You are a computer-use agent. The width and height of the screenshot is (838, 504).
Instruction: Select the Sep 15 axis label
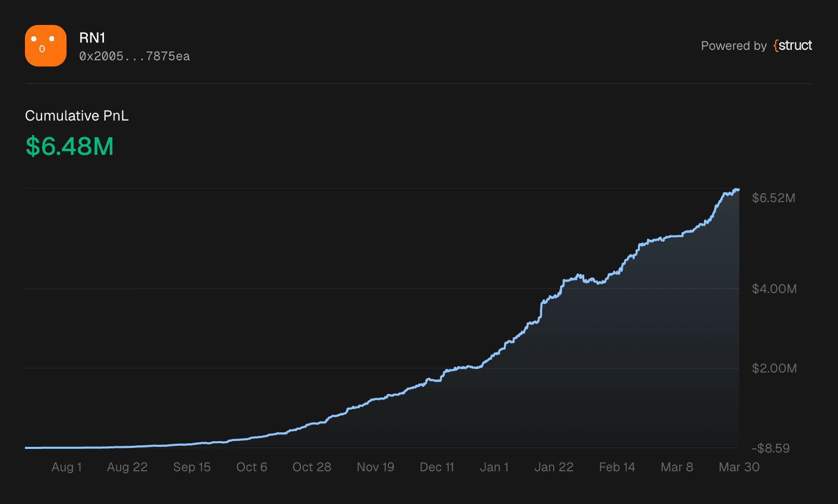click(192, 467)
